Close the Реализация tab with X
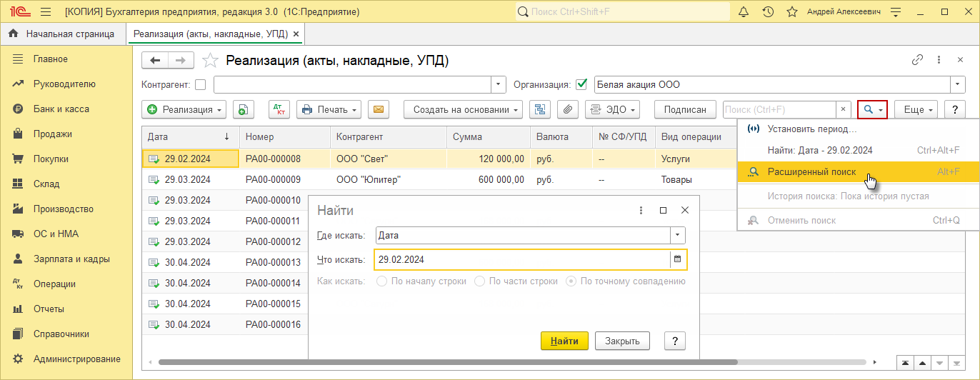The width and height of the screenshot is (980, 380). [296, 34]
